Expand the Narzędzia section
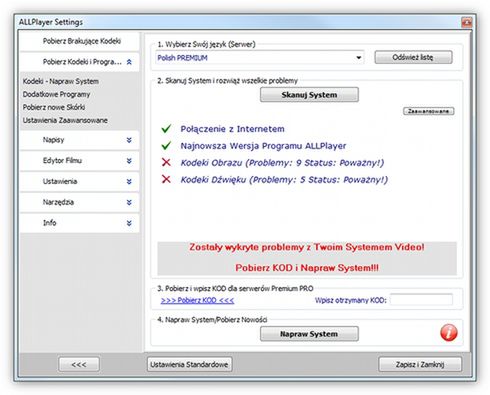 [x=129, y=202]
